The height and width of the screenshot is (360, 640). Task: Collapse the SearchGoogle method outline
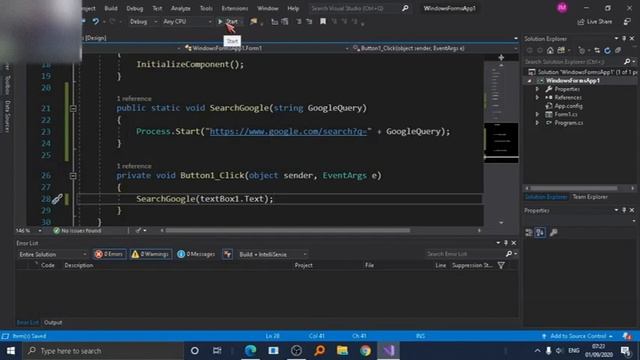73,108
